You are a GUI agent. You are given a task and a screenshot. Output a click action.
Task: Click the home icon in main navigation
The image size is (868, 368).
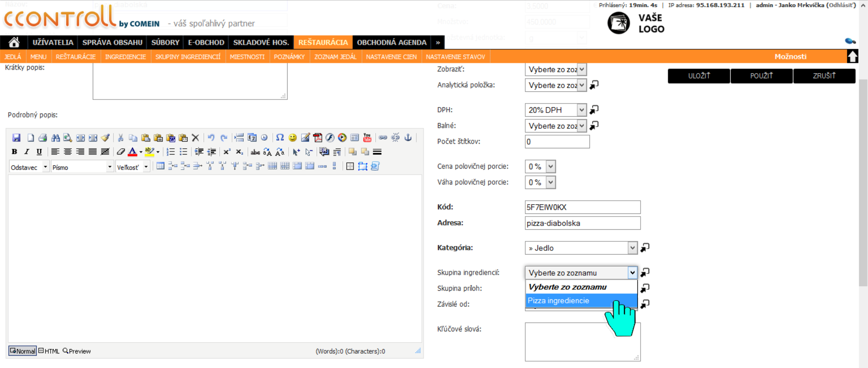pyautogui.click(x=14, y=42)
